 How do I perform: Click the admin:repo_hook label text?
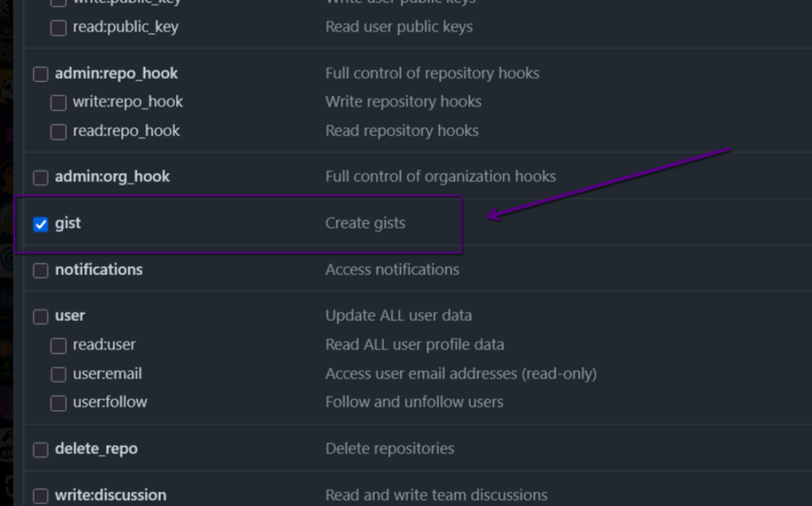point(116,73)
